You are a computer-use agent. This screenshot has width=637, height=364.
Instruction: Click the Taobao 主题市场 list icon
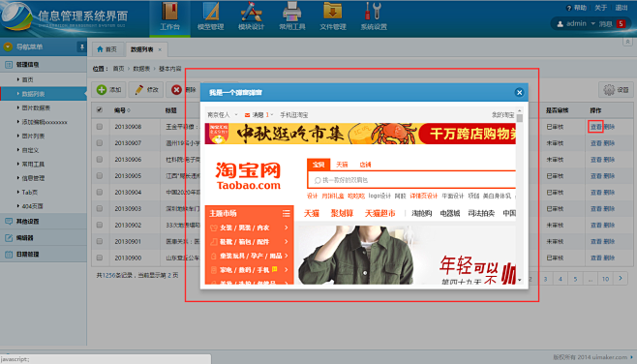[287, 213]
